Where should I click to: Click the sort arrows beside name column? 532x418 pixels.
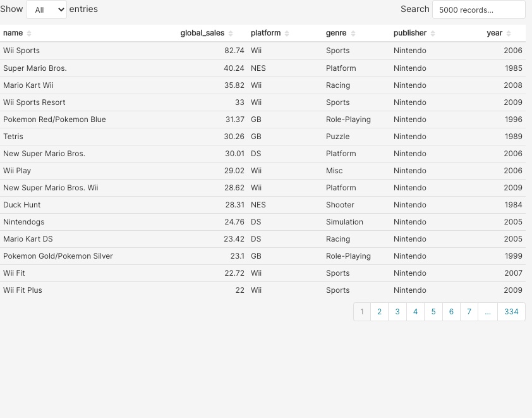pos(29,34)
